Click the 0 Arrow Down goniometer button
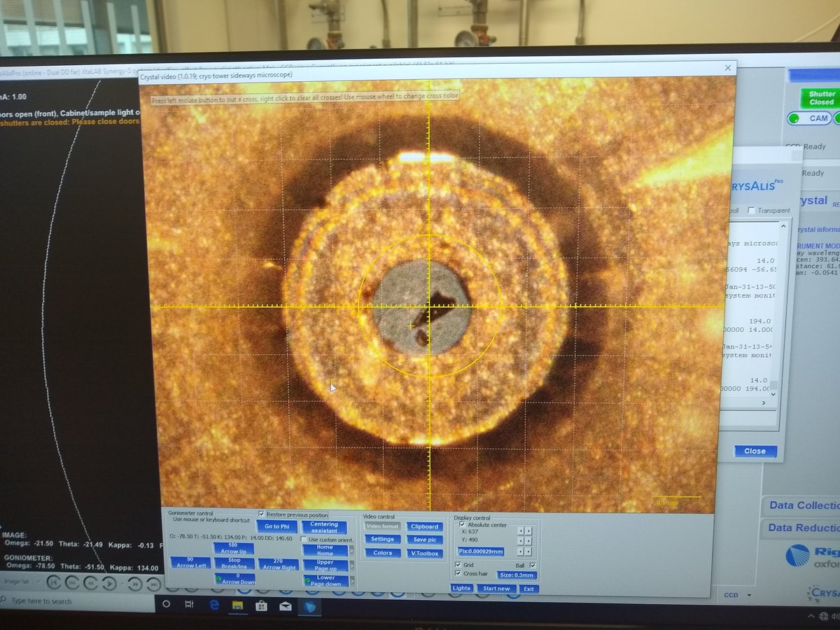 (234, 579)
